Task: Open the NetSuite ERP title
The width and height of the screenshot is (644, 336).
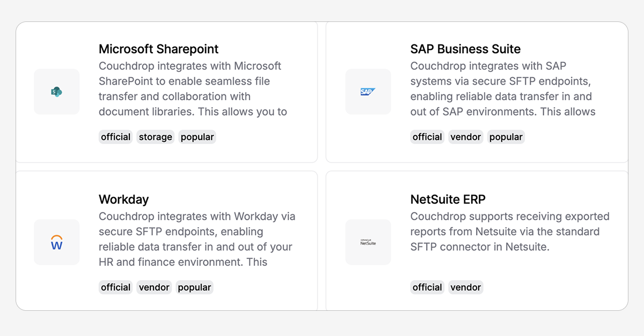Action: click(x=448, y=199)
